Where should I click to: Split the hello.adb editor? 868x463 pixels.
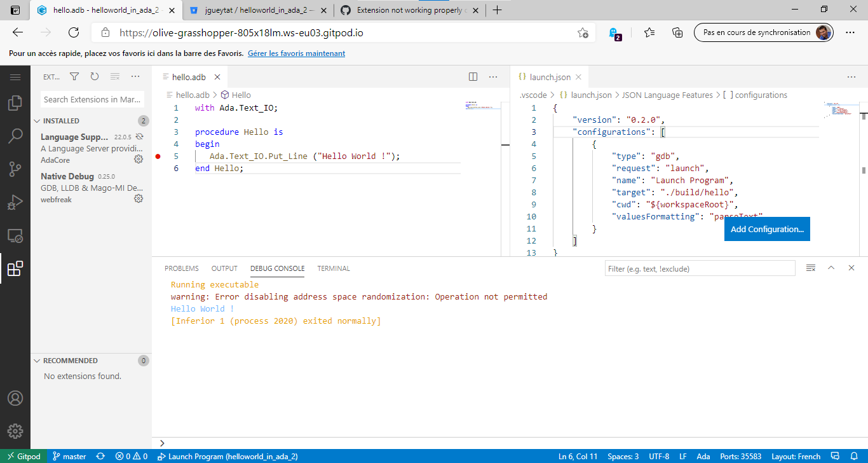coord(473,76)
